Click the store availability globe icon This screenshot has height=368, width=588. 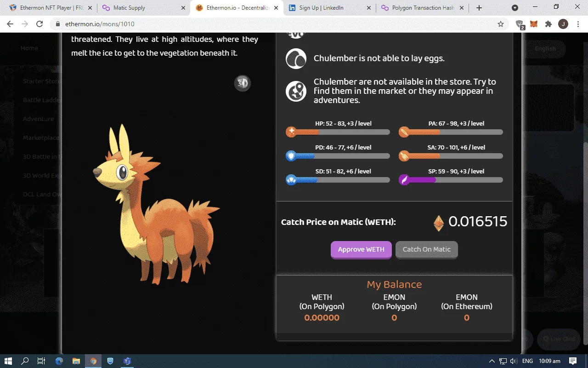pyautogui.click(x=296, y=91)
